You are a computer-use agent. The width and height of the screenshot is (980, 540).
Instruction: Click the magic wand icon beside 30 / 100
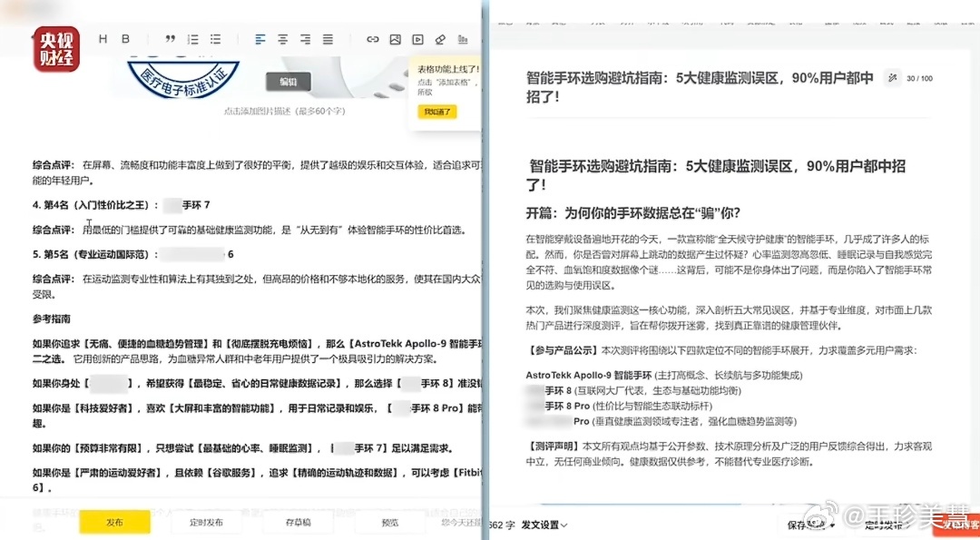click(893, 78)
